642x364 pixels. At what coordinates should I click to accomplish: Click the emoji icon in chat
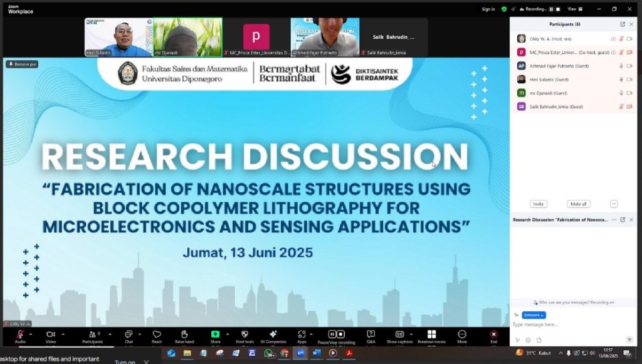click(529, 340)
